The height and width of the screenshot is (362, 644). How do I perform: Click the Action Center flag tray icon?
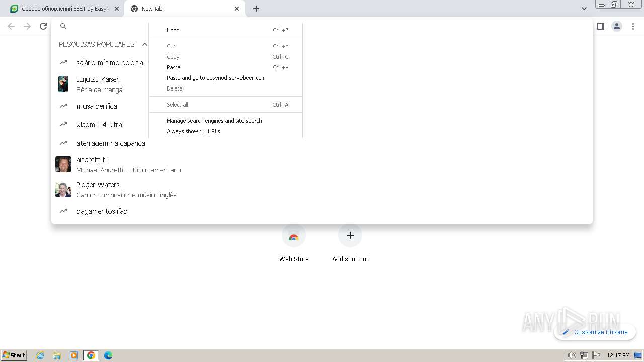pyautogui.click(x=596, y=355)
